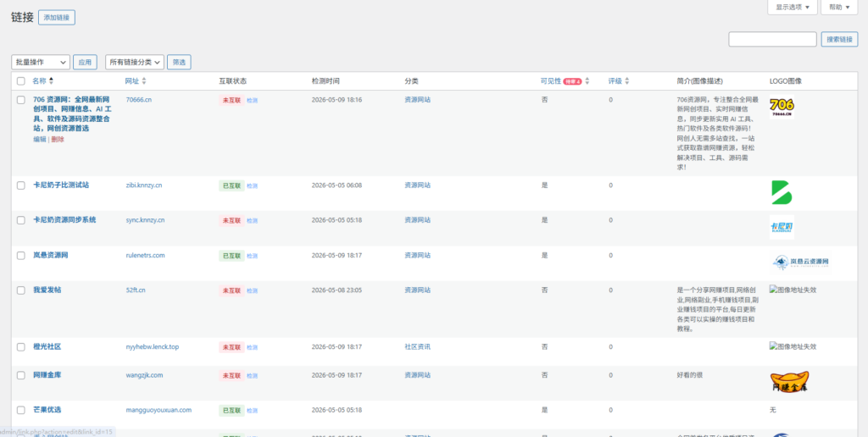Check the 卡尼奶子比测试站 row checkbox
Viewport: 868px width, 437px height.
click(x=21, y=185)
